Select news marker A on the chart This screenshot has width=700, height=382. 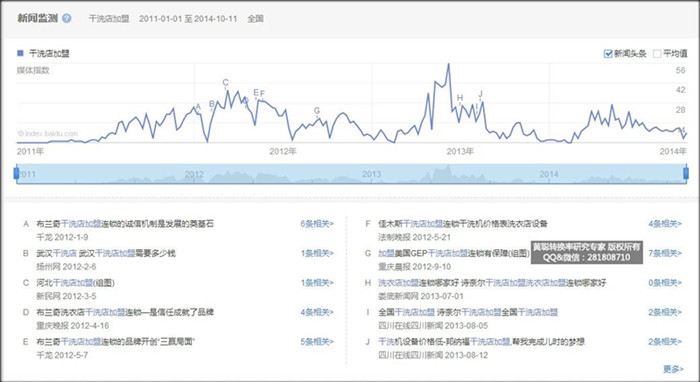[x=199, y=107]
